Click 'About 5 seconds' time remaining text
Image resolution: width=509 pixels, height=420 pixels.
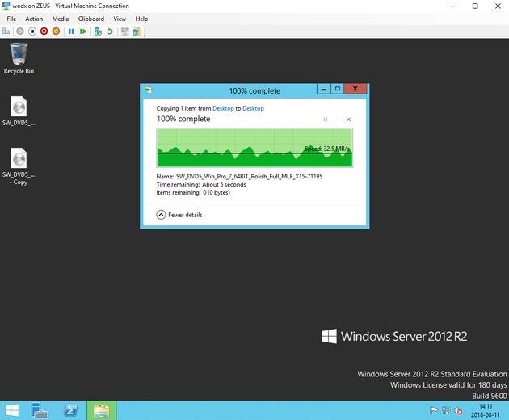pyautogui.click(x=224, y=185)
